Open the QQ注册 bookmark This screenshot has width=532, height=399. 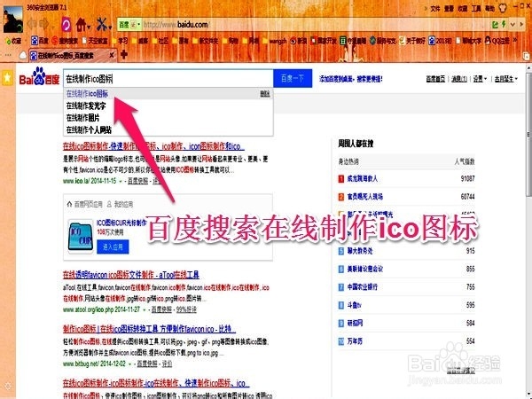(497, 41)
